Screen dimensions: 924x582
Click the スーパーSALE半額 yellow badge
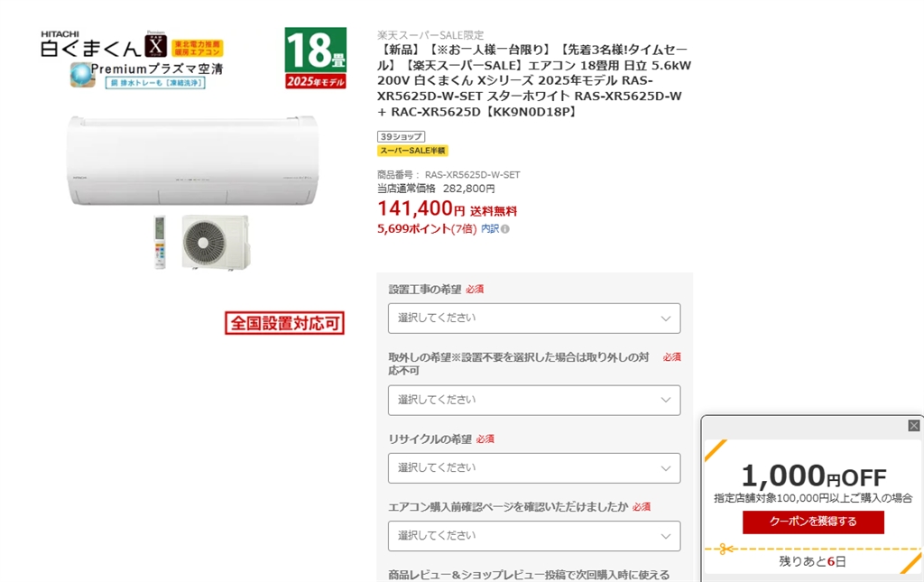coord(412,150)
